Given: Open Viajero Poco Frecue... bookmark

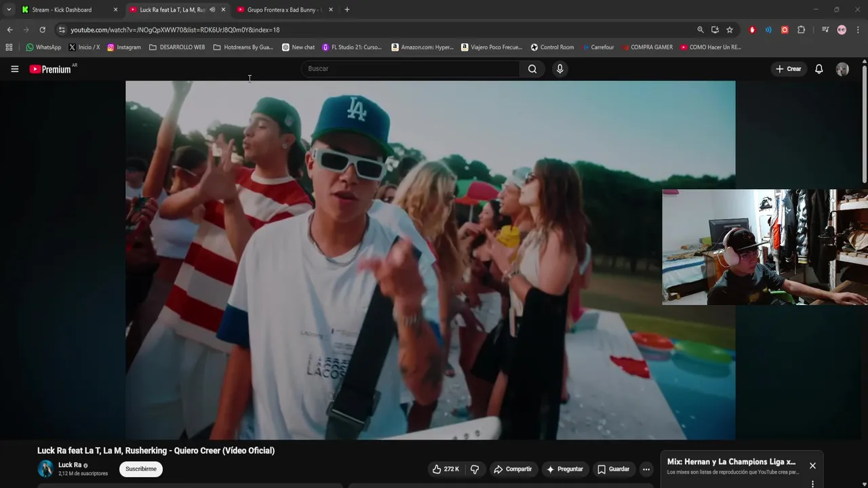Looking at the screenshot, I should coord(492,47).
